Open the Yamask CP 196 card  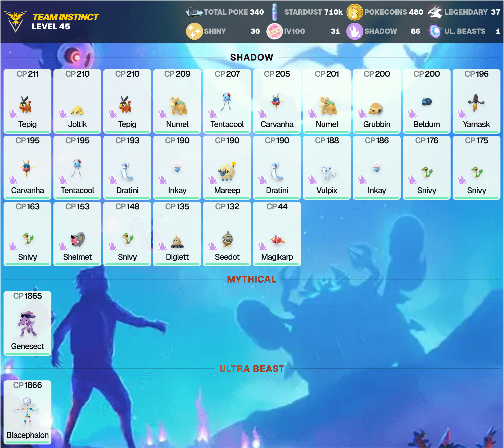477,101
